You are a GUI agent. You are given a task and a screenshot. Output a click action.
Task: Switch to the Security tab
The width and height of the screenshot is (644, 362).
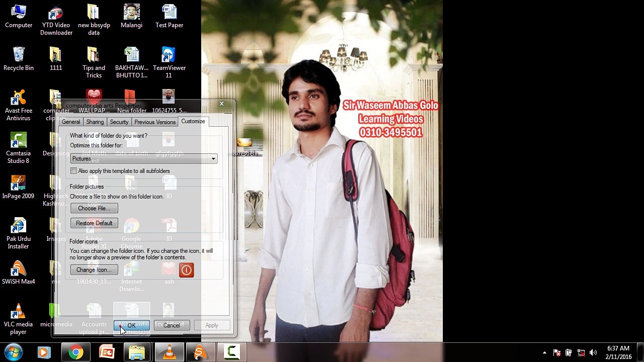click(x=119, y=122)
